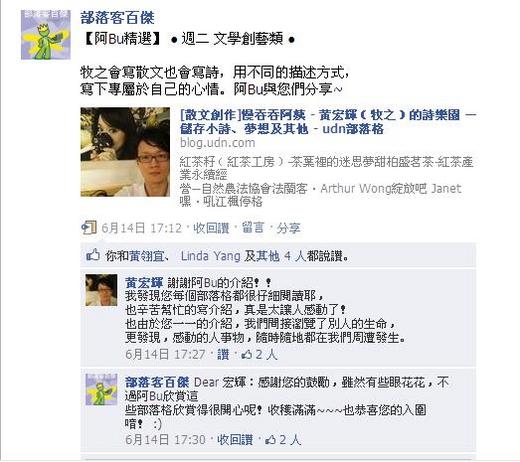Screen dimensions: 520x462
Task: Click 黃宏輝 commenter name link
Action: pos(144,283)
